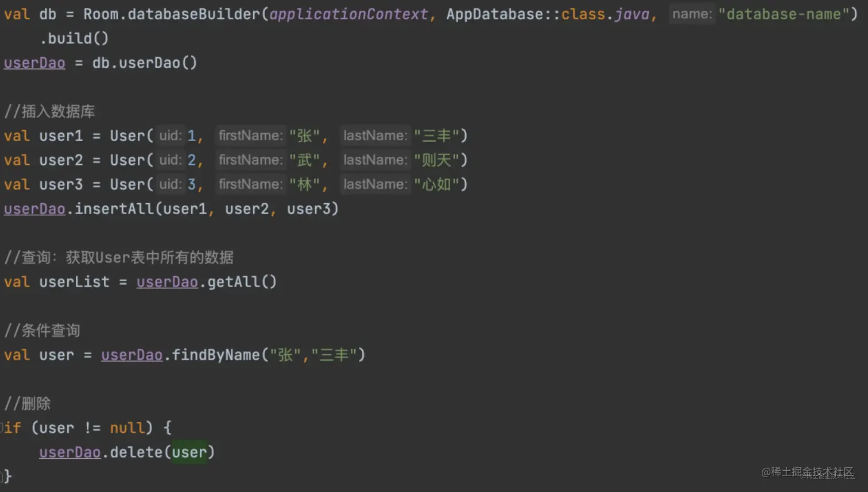Click userDao link in the assignment line
868x492 pixels.
pyautogui.click(x=34, y=63)
